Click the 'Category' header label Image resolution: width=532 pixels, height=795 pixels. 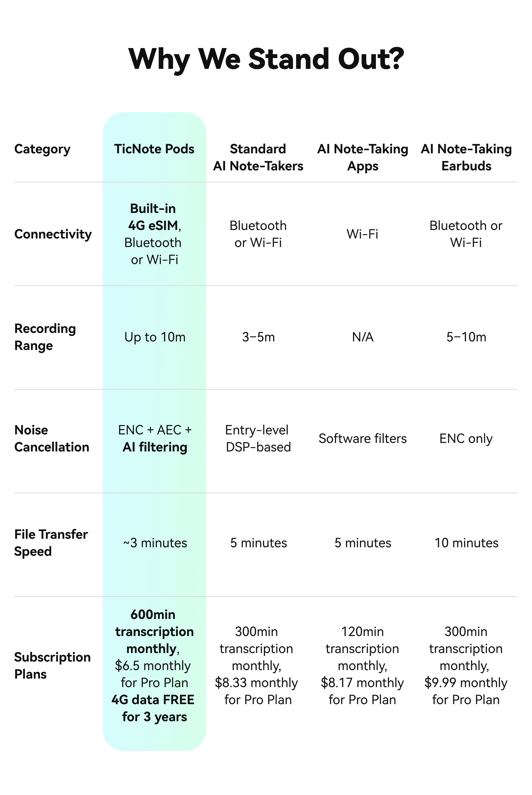(42, 149)
